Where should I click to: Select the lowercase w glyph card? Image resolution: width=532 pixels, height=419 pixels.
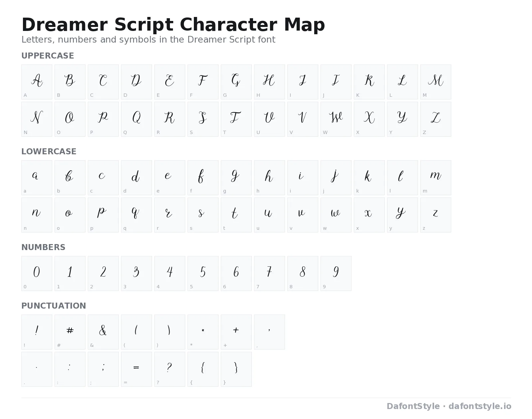pyautogui.click(x=336, y=215)
